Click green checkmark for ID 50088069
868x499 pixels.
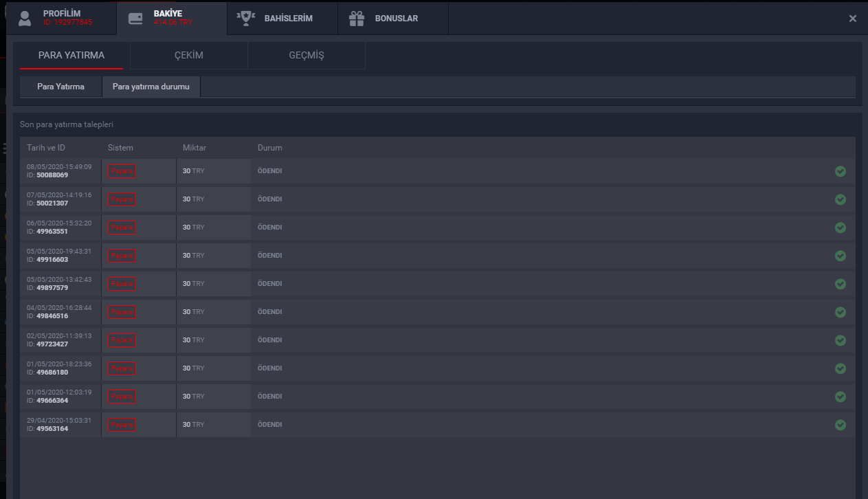(840, 171)
